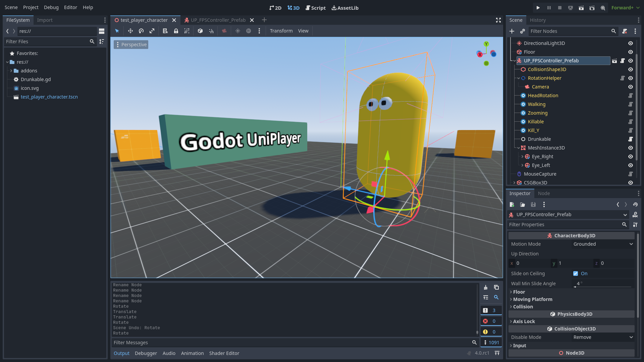Expand the addons folder

coord(11,71)
